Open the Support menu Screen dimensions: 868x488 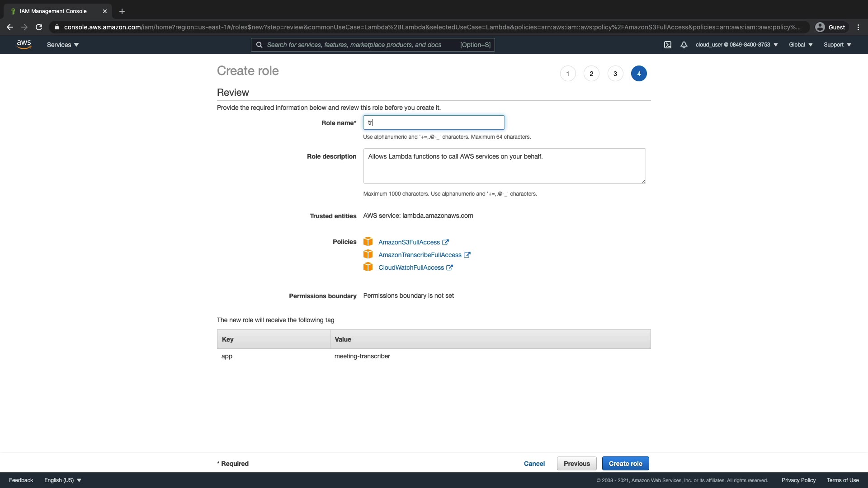tap(837, 45)
